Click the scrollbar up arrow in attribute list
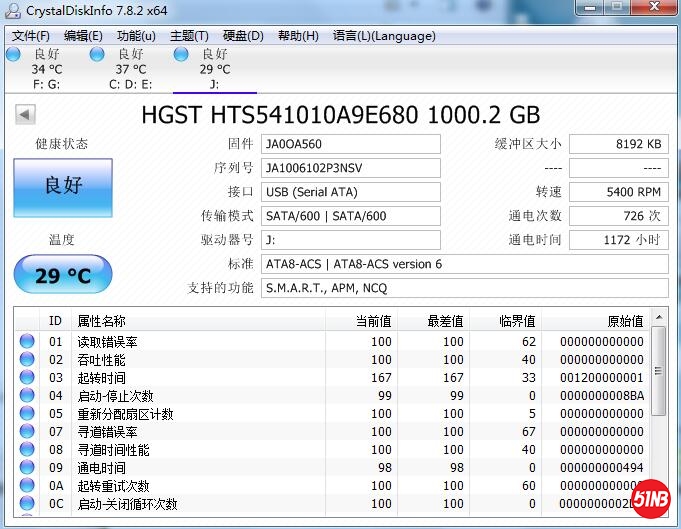The image size is (681, 529). point(658,320)
